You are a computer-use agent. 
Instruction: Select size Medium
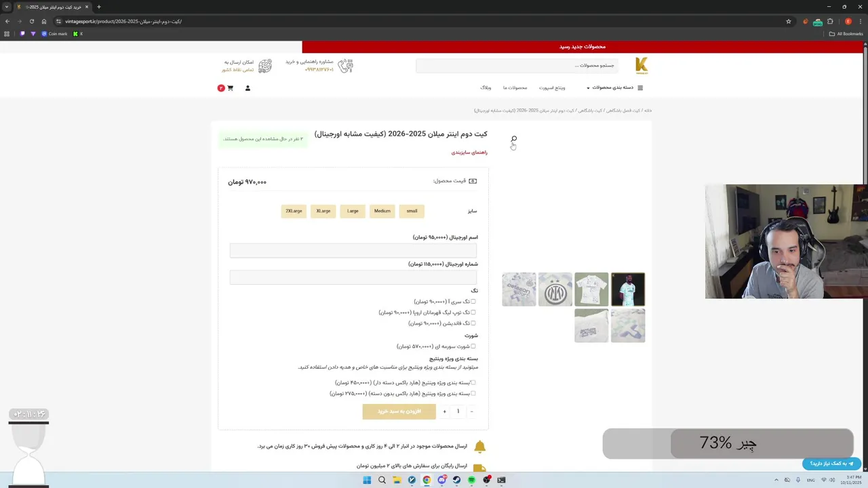[382, 211]
